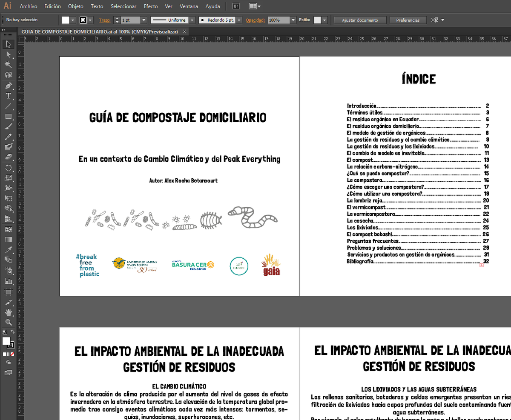Click the orange Opacidad link
The height and width of the screenshot is (420, 511).
(x=255, y=20)
